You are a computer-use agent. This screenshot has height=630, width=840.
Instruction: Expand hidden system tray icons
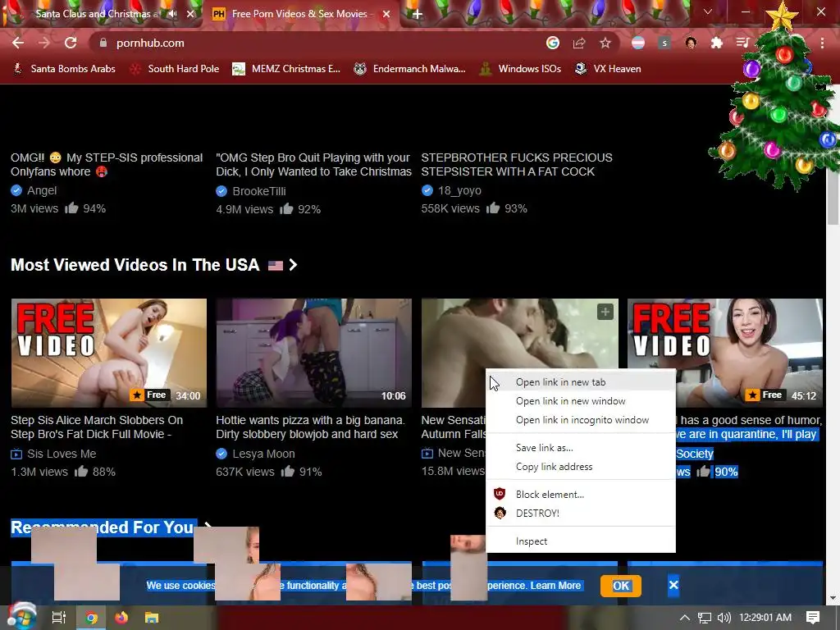tap(685, 618)
